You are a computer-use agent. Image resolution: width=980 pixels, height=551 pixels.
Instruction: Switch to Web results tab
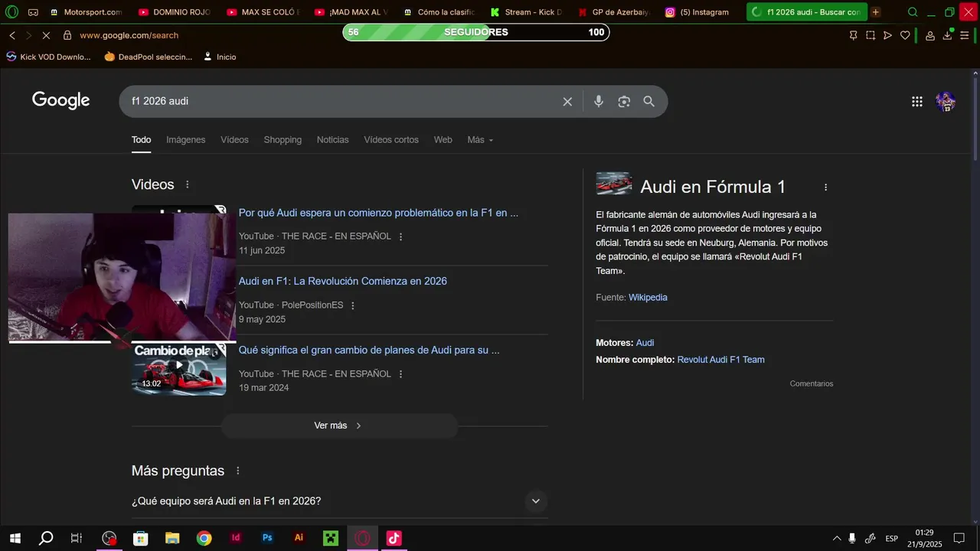point(443,140)
